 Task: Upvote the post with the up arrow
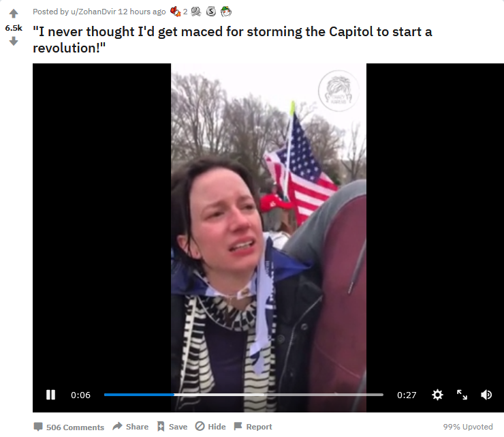click(14, 14)
